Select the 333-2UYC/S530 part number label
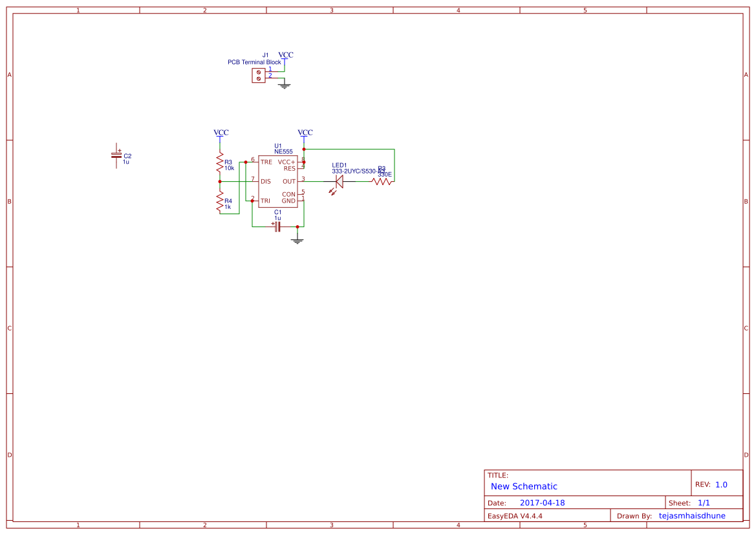The width and height of the screenshot is (756, 535). coord(354,171)
